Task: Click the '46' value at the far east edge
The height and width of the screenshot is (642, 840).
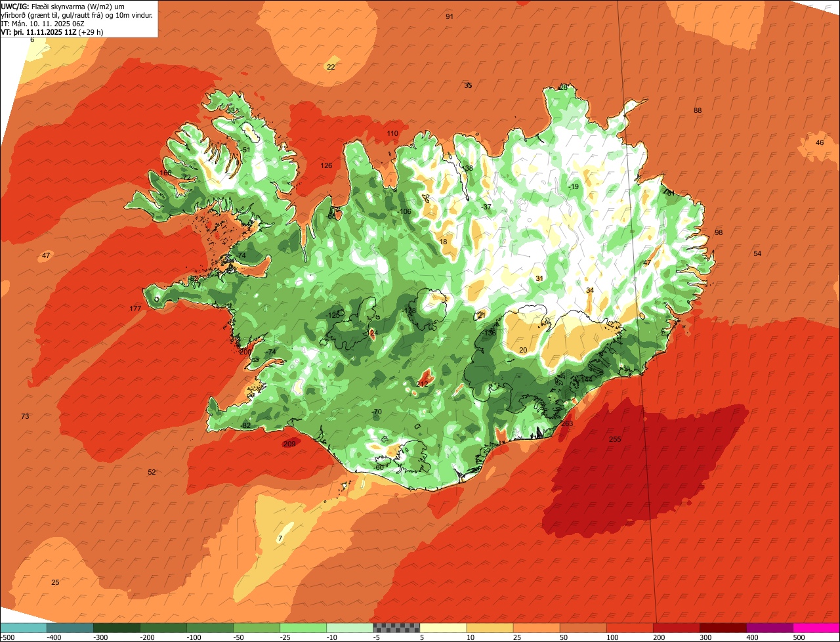Action: tap(820, 142)
